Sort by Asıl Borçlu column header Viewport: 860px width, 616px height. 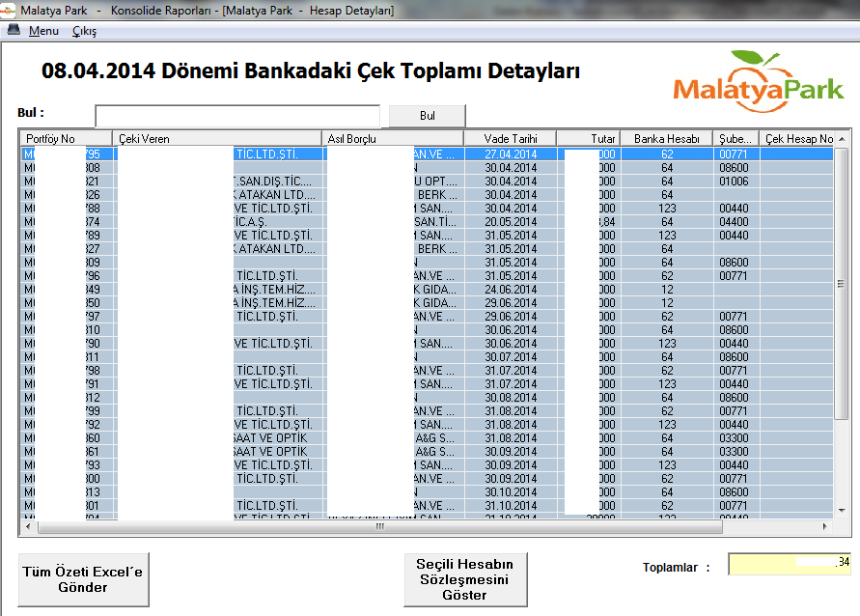[393, 138]
